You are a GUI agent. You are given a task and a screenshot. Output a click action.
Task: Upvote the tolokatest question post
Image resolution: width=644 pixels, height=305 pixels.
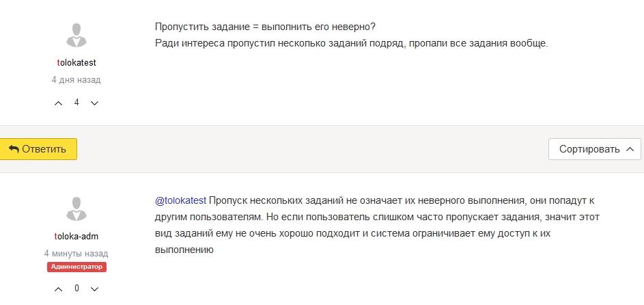58,103
